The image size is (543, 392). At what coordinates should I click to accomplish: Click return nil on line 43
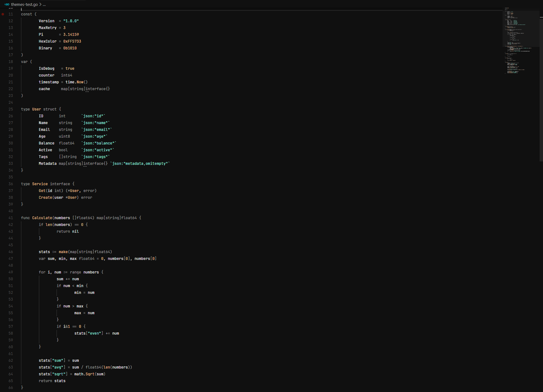[68, 231]
